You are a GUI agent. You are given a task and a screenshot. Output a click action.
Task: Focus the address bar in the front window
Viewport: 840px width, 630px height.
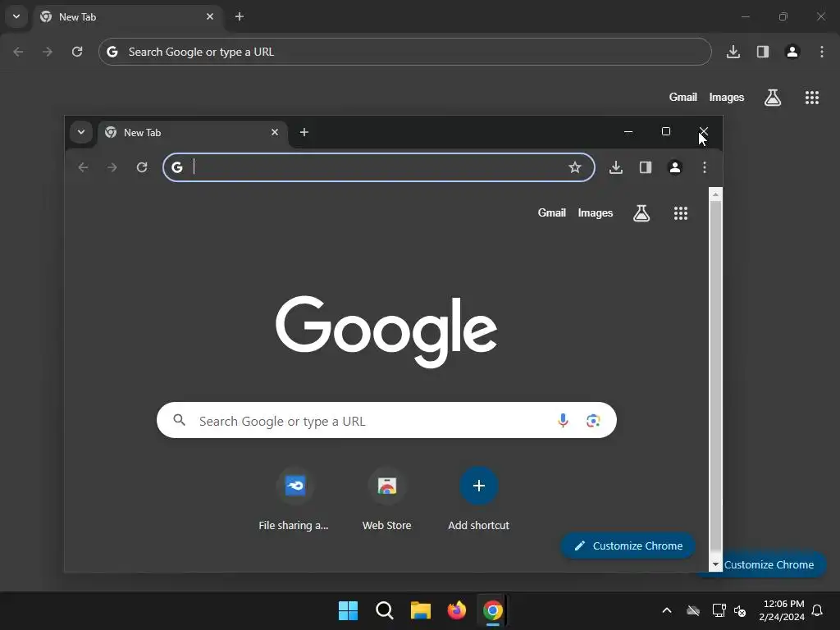pos(379,167)
